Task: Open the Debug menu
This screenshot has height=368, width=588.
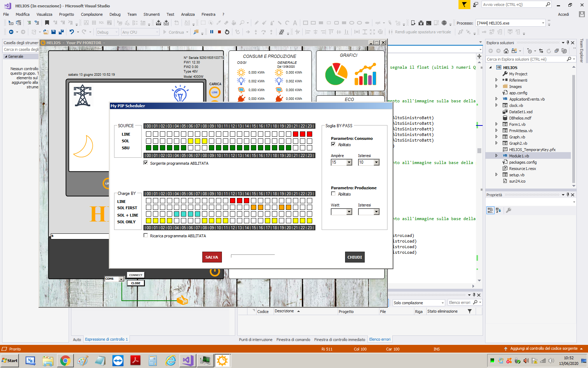Action: click(x=115, y=14)
